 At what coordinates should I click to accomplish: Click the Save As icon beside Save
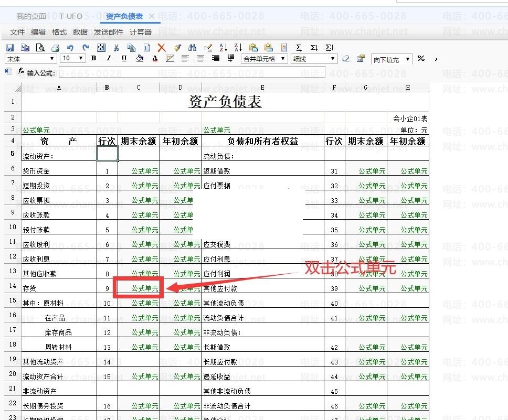[x=25, y=48]
